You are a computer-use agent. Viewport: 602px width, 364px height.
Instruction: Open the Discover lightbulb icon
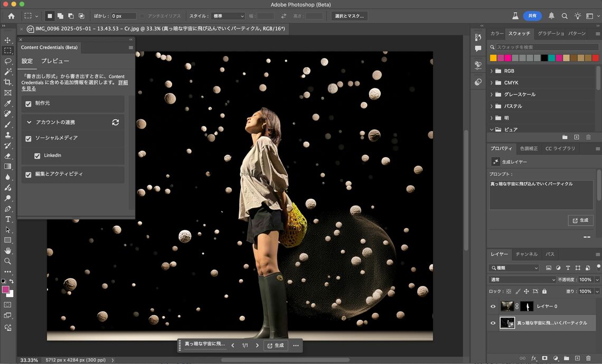[x=577, y=16]
